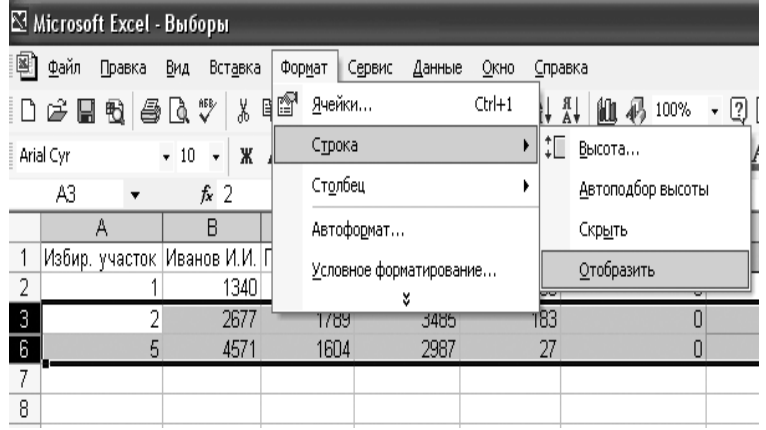Select row 7 header
This screenshot has width=766, height=430.
point(24,379)
